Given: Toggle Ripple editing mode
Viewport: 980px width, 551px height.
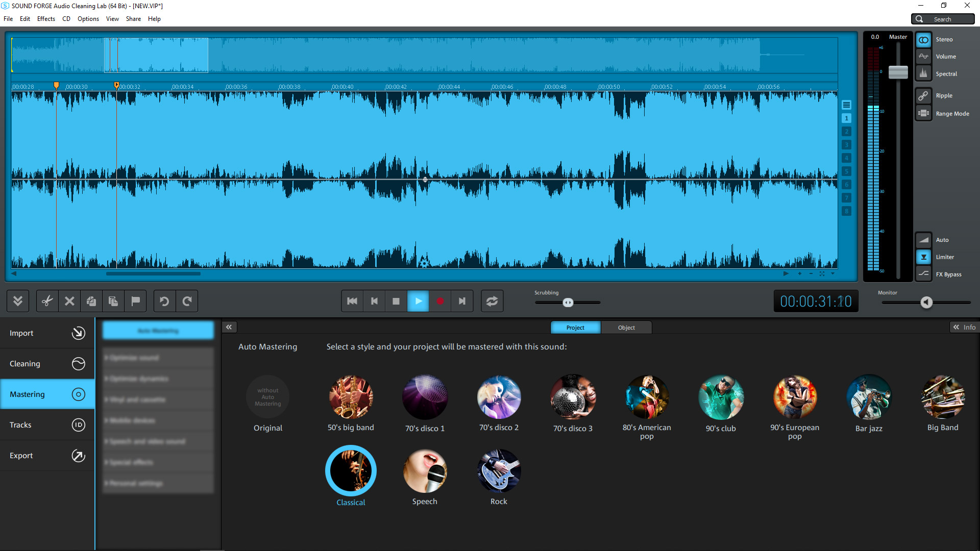Looking at the screenshot, I should pos(924,95).
